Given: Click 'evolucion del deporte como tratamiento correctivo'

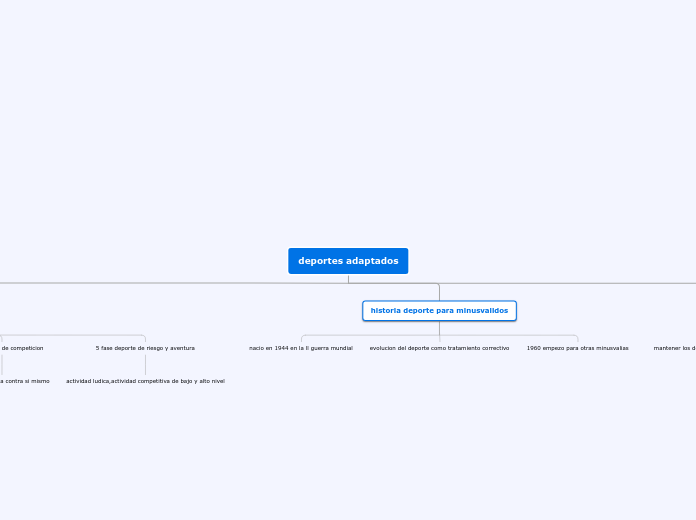Looking at the screenshot, I should coord(439,348).
